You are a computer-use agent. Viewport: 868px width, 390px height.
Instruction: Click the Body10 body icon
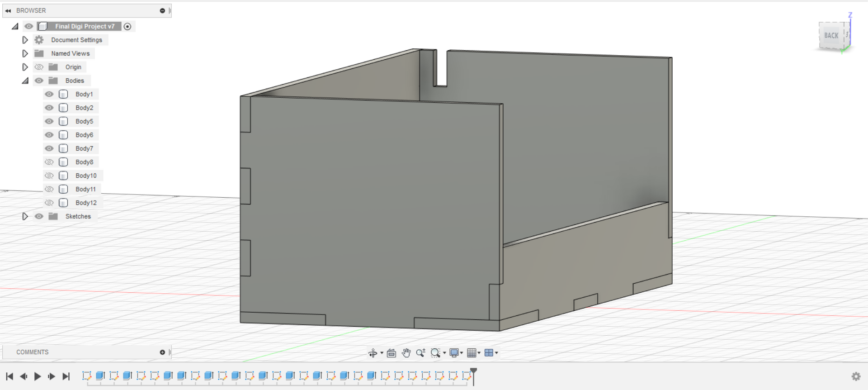63,176
